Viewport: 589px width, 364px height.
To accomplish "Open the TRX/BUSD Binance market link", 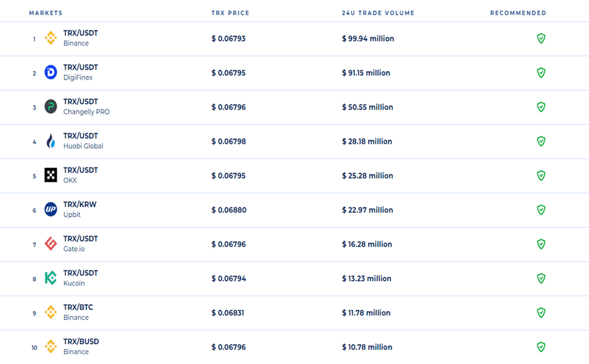I will click(x=81, y=347).
